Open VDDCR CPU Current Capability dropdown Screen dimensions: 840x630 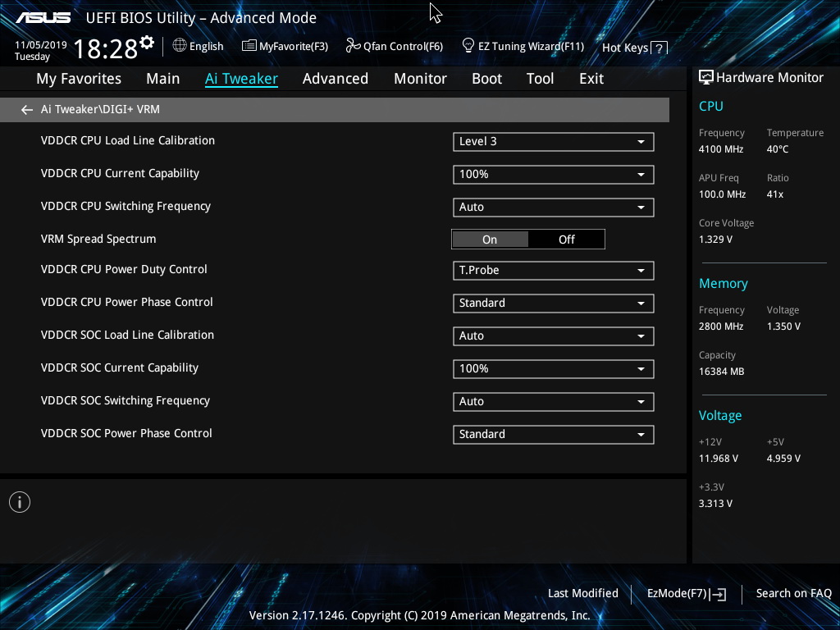(554, 175)
